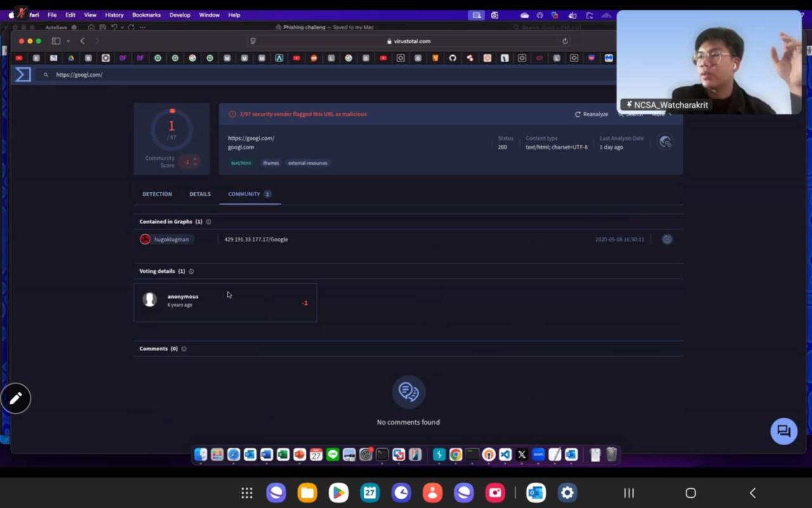Open the graph entry icon in hugoklugman row
The height and width of the screenshot is (508, 812).
tap(667, 239)
